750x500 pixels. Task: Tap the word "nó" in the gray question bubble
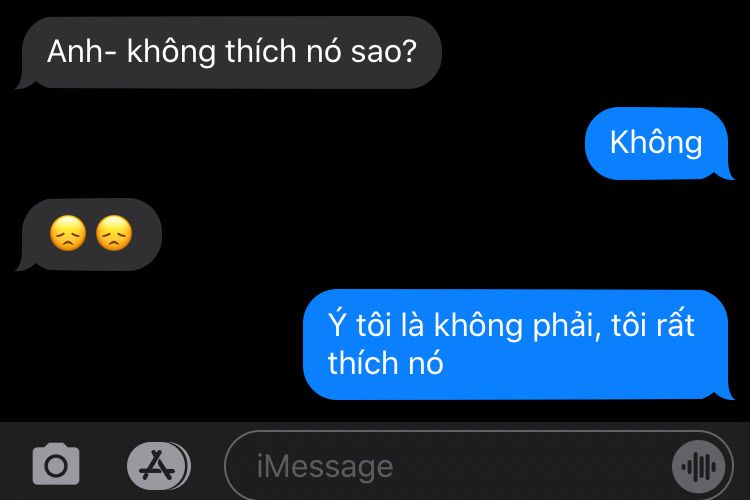324,51
